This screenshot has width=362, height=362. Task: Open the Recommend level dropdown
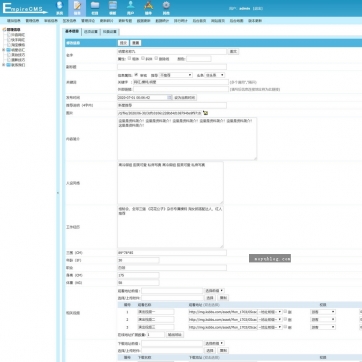176,75
